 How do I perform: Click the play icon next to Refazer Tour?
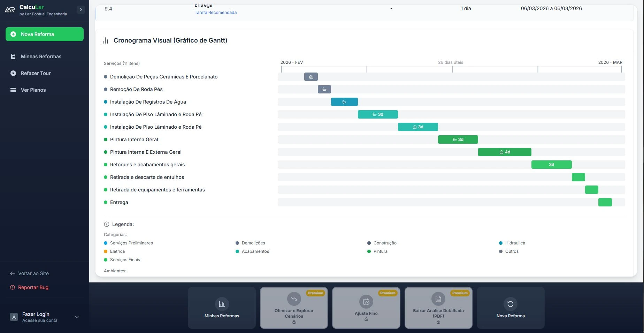13,73
